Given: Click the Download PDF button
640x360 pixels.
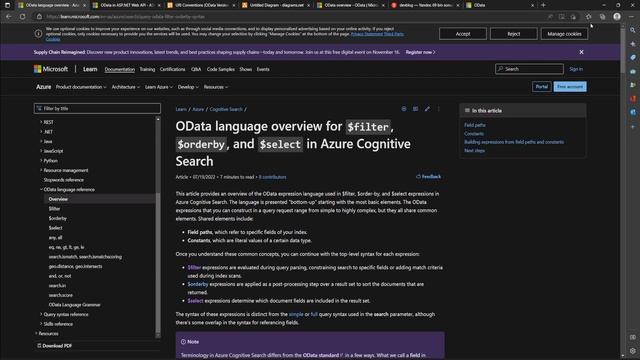Looking at the screenshot, I should (x=54, y=346).
